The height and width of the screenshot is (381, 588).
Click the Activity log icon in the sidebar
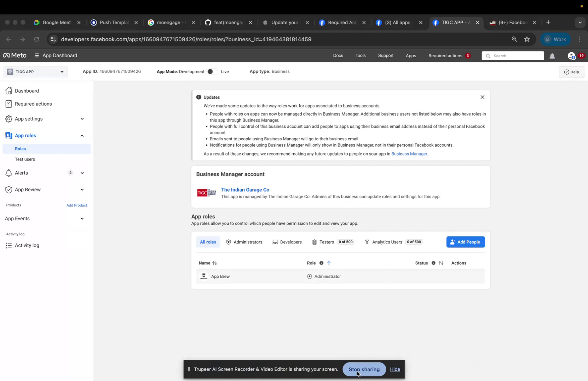[x=8, y=245]
